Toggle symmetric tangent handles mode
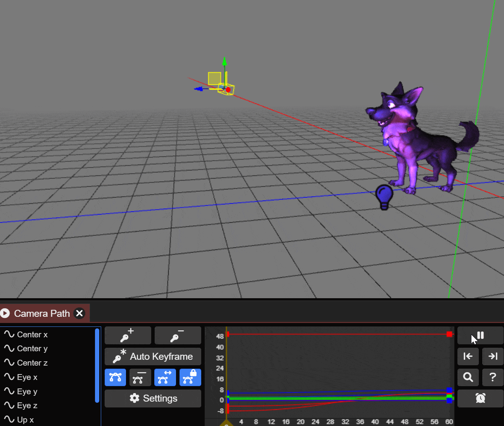504x426 pixels. (165, 377)
